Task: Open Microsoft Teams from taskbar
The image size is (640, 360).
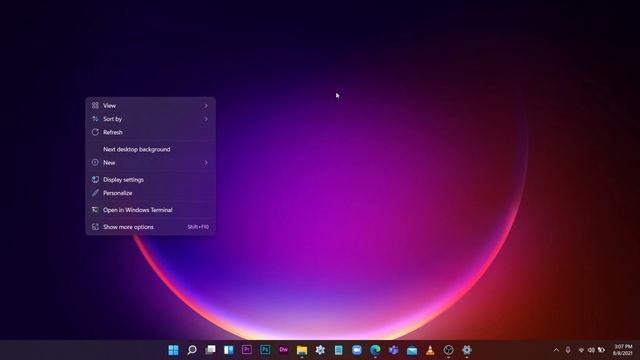Action: coord(393,350)
